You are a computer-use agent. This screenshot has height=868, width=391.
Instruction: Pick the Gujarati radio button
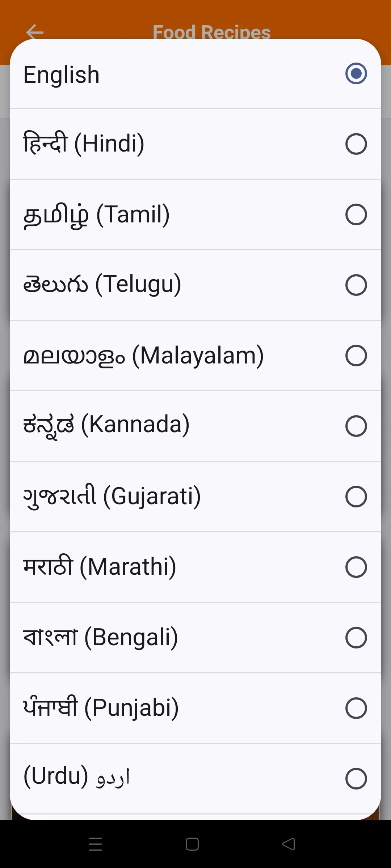(x=356, y=497)
